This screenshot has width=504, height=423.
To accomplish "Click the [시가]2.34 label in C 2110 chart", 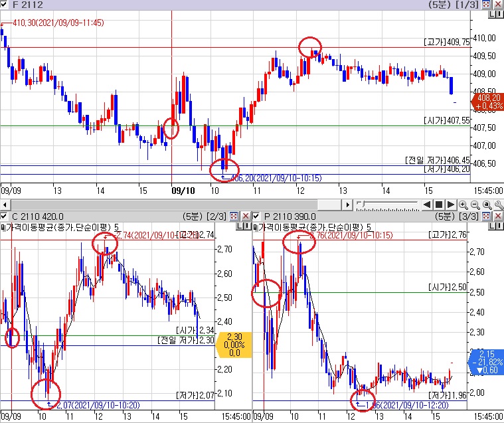I will tap(195, 331).
